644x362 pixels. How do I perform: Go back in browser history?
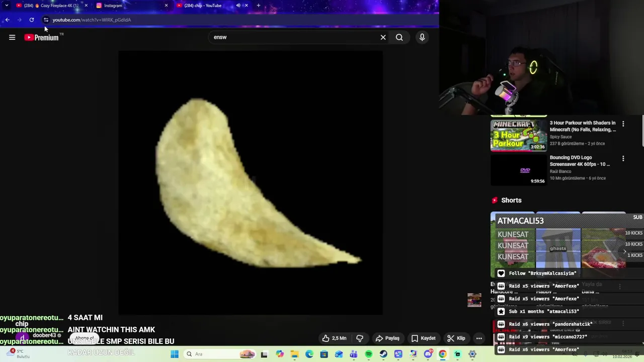[x=7, y=20]
